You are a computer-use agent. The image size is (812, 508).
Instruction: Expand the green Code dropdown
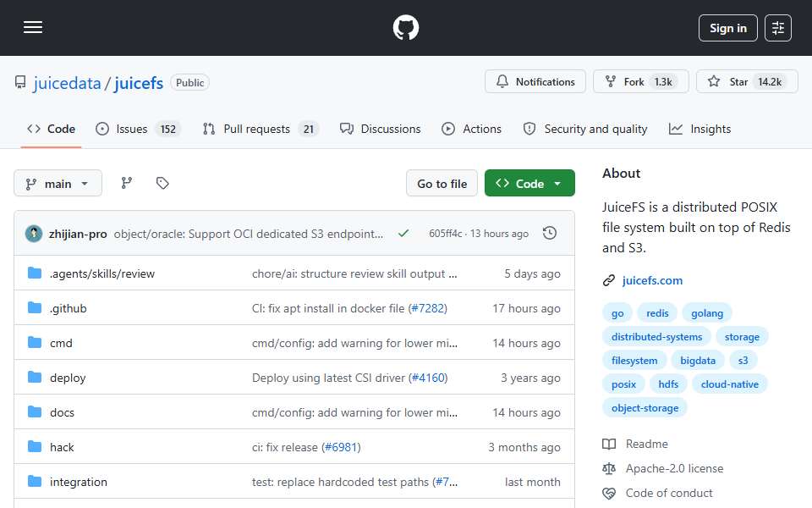pos(529,184)
